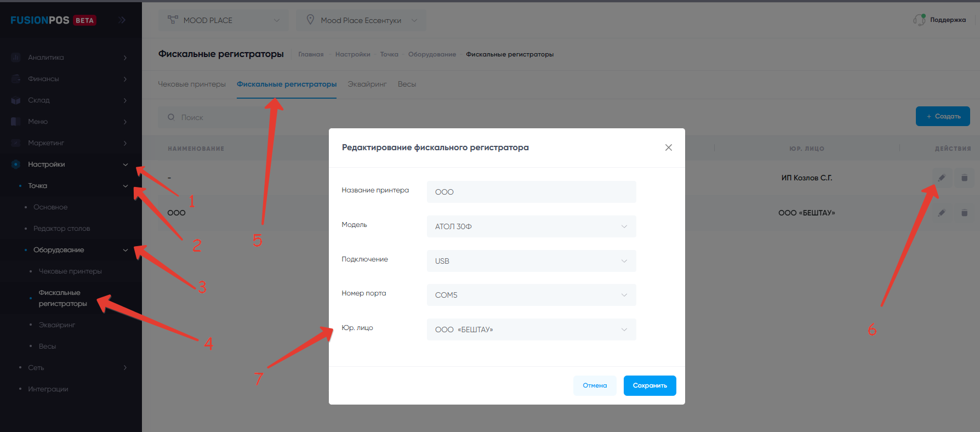The height and width of the screenshot is (432, 980).
Task: Open Эквайринг in the sidebar
Action: click(x=56, y=325)
